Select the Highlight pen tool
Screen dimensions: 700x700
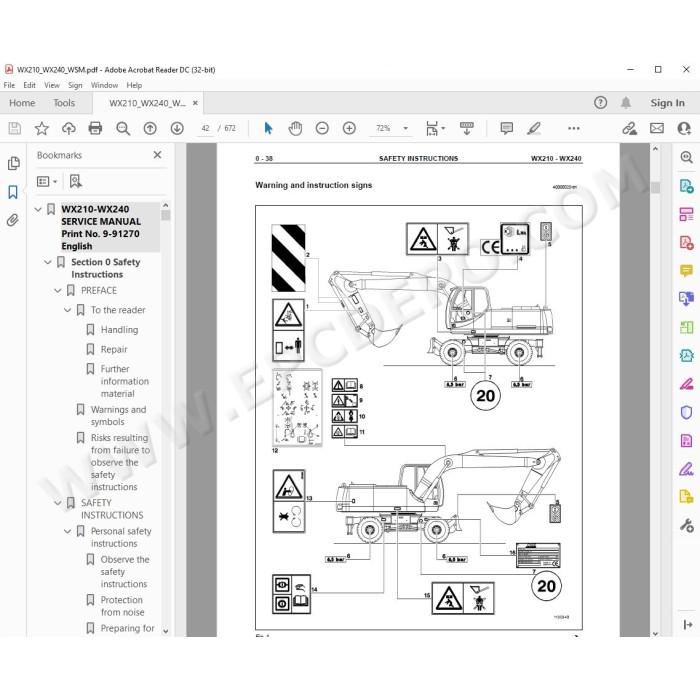(534, 129)
